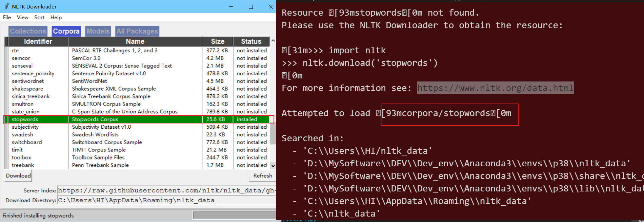
Task: Maximize the NLTK Downloader window
Action: point(251,6)
